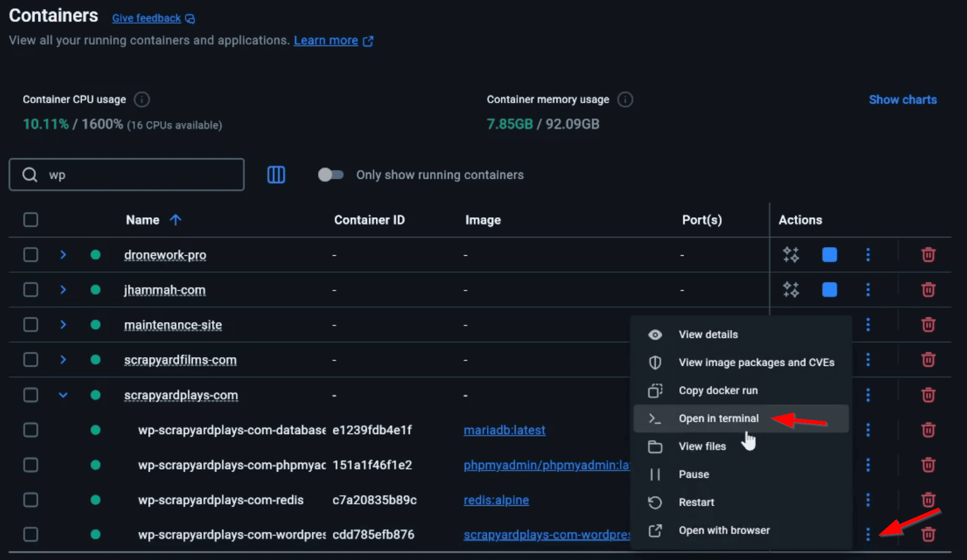Choose Copy docker run from the menu
This screenshot has width=967, height=560.
[718, 390]
